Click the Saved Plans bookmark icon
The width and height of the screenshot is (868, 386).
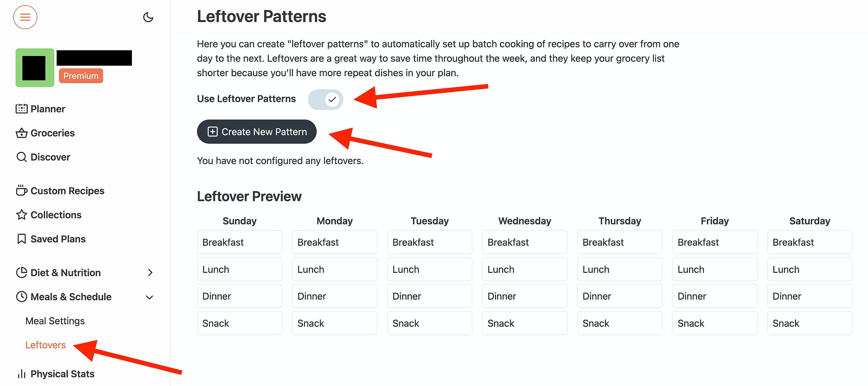tap(21, 239)
